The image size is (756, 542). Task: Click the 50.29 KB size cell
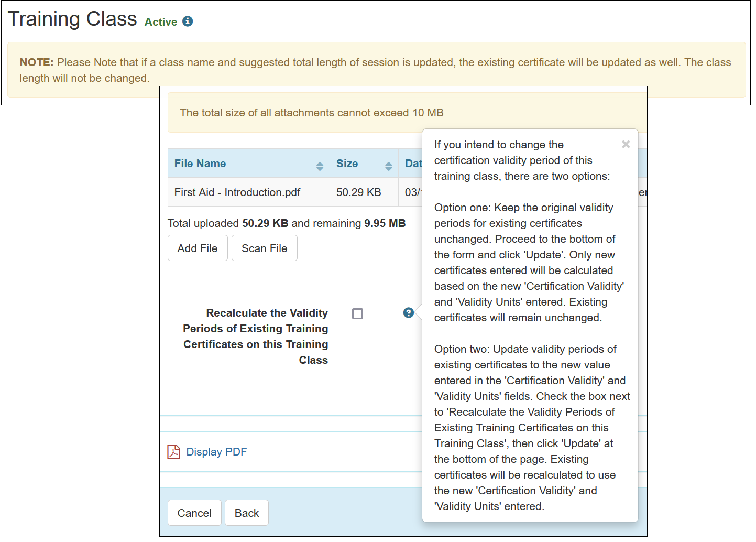click(x=358, y=192)
